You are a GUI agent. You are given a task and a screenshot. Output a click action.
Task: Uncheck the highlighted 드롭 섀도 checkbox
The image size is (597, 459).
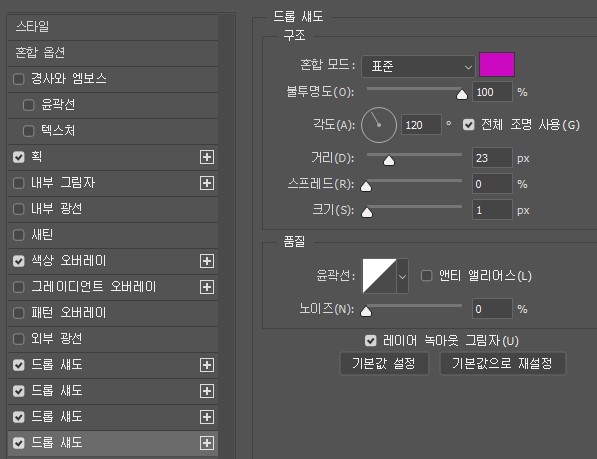(x=19, y=443)
